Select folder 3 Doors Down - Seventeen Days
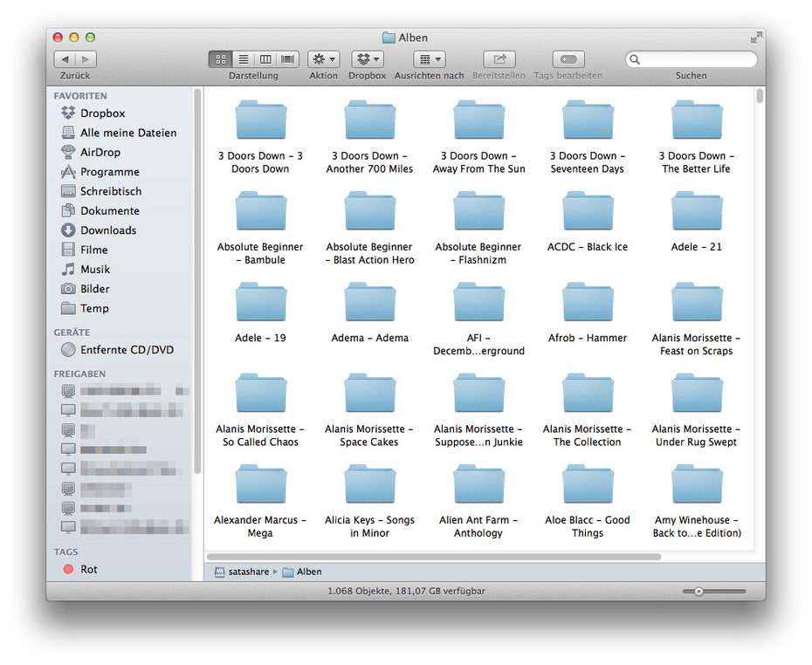Viewport: 812px width, 665px height. pyautogui.click(x=588, y=120)
